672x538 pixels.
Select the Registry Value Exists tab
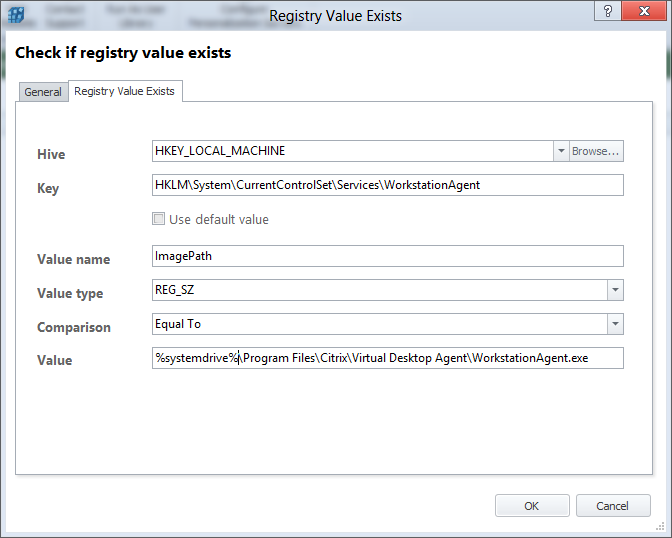point(124,91)
